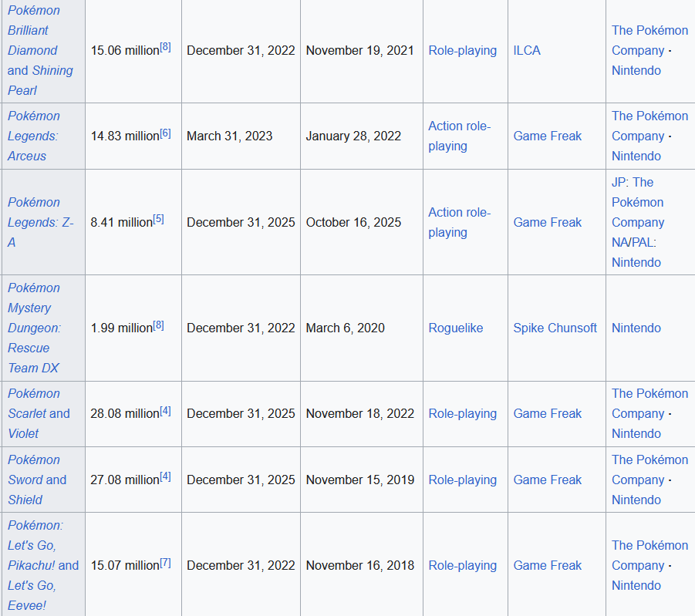Select 15.06 million sales figure
Image resolution: width=695 pixels, height=616 pixels.
(x=125, y=51)
